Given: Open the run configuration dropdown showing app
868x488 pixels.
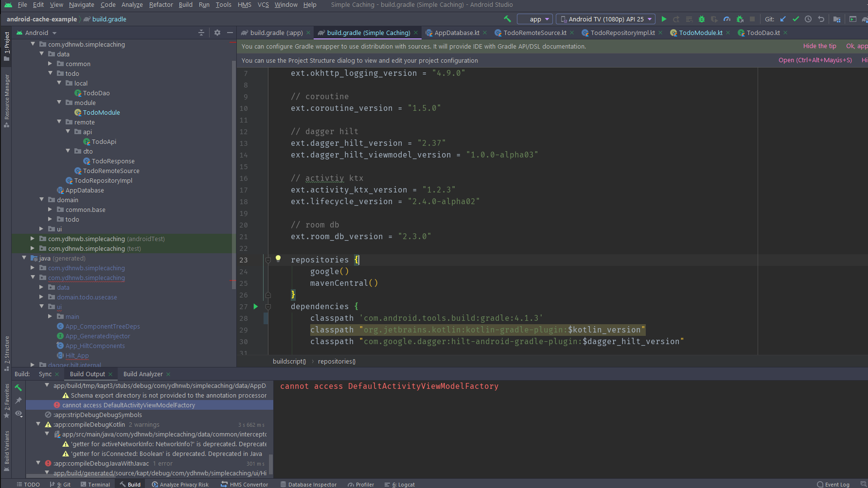Looking at the screenshot, I should click(535, 19).
